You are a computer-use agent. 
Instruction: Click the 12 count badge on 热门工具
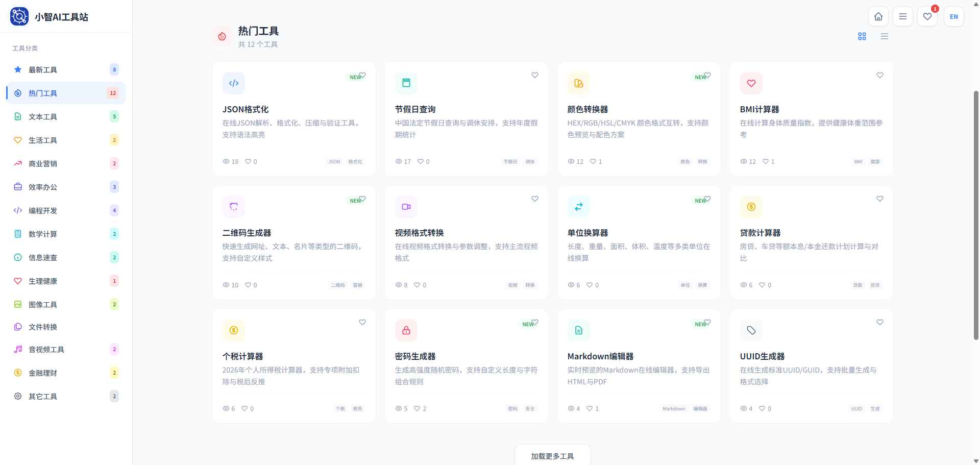(x=113, y=93)
